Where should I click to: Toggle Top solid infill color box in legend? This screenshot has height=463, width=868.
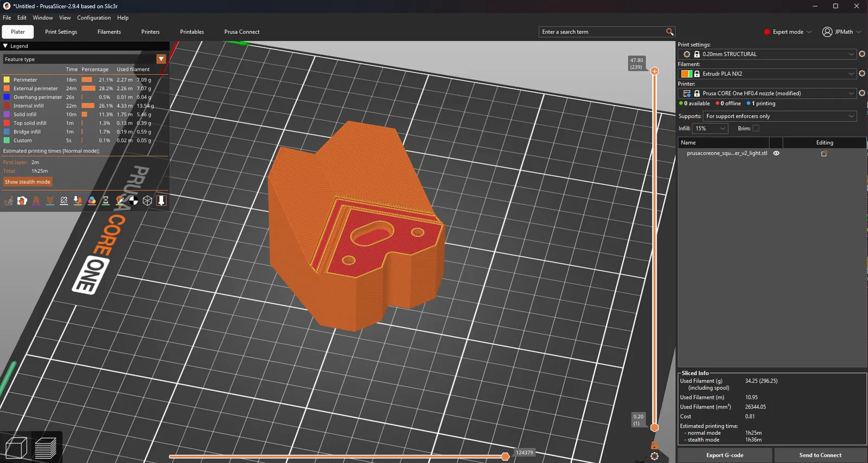pos(7,123)
